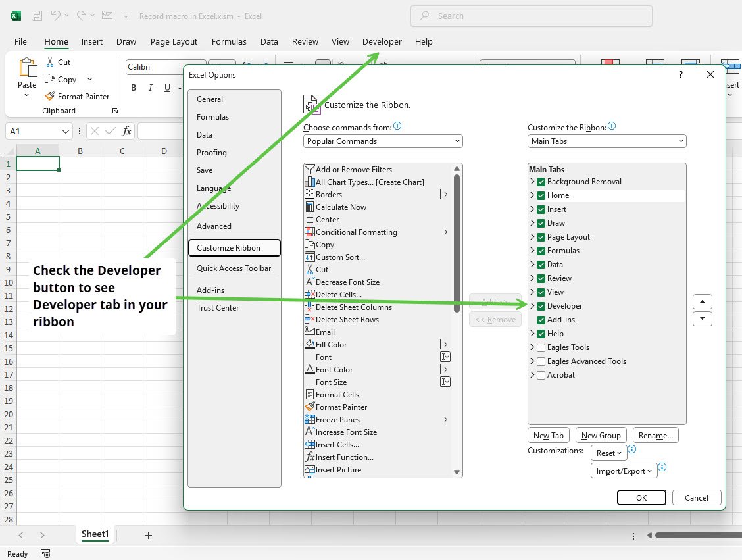
Task: Expand the Home tab tree node
Action: point(532,195)
